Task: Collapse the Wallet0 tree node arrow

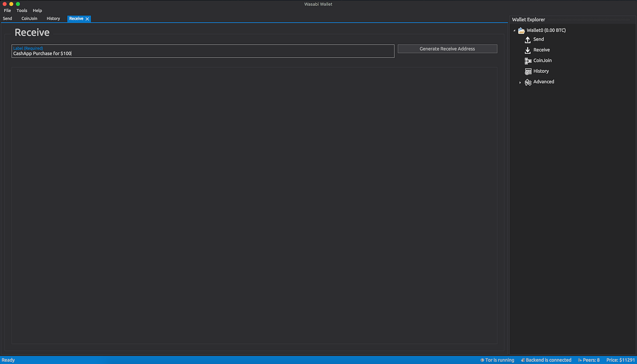Action: pos(515,31)
